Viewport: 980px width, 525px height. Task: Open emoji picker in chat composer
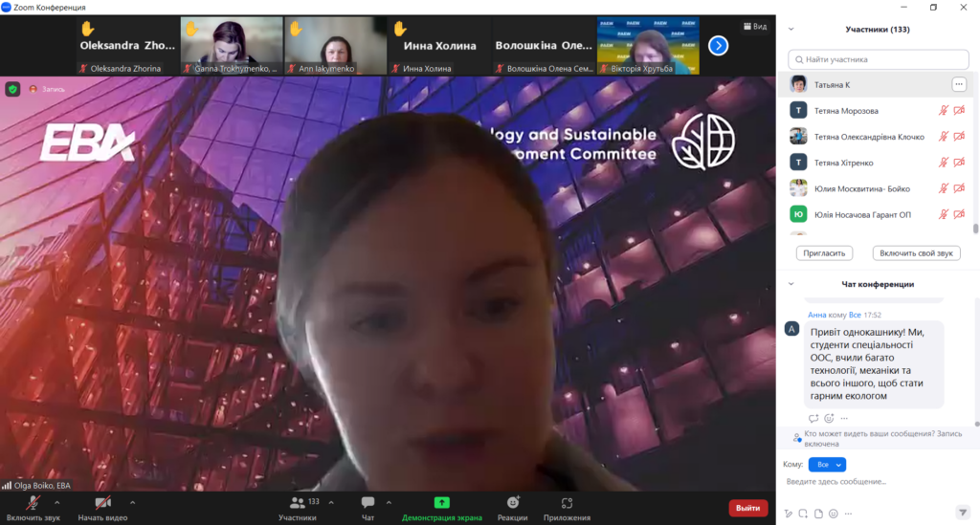(834, 514)
